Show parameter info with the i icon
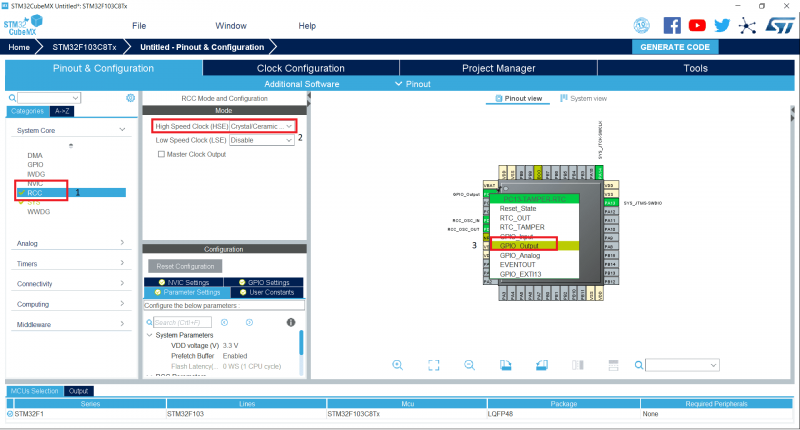 point(291,322)
